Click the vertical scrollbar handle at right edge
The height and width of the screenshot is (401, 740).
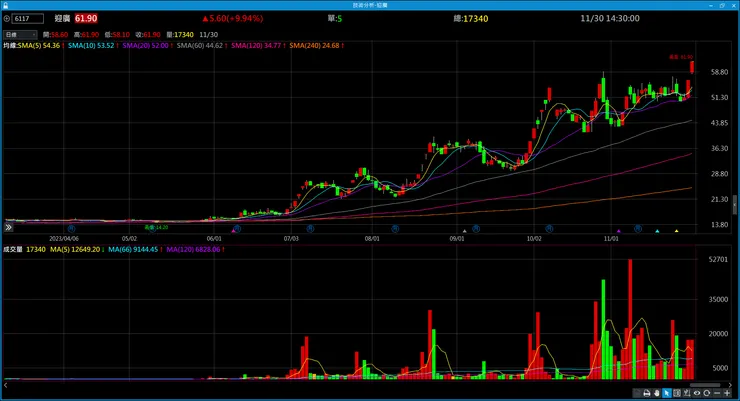point(735,205)
